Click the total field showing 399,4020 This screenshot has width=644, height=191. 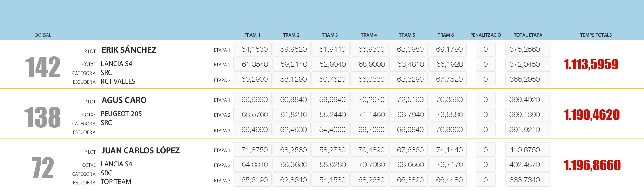pyautogui.click(x=528, y=100)
